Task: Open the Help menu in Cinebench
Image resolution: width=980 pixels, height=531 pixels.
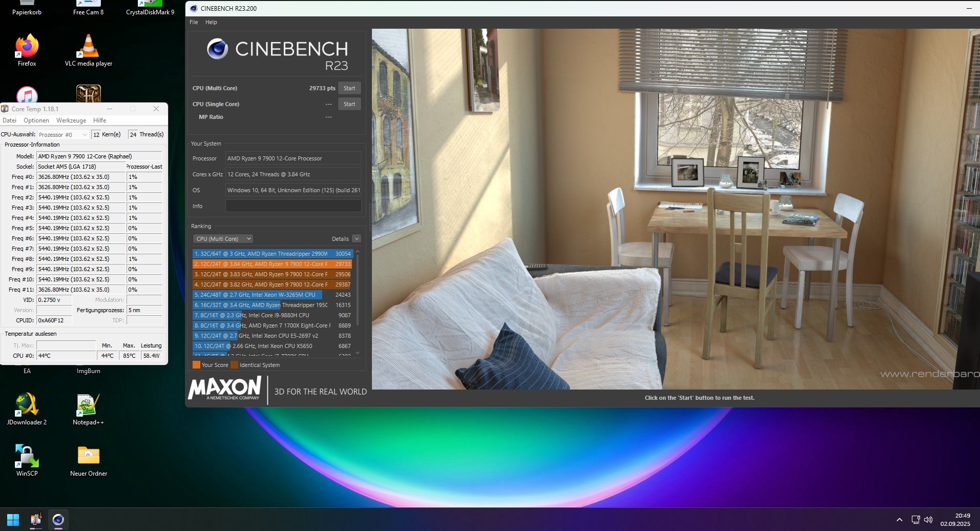Action: coord(211,22)
